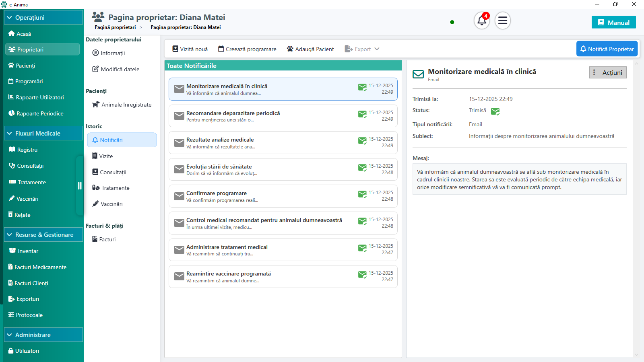Click the Adaugă Pacient paw icon
The image size is (644, 362).
click(x=290, y=49)
